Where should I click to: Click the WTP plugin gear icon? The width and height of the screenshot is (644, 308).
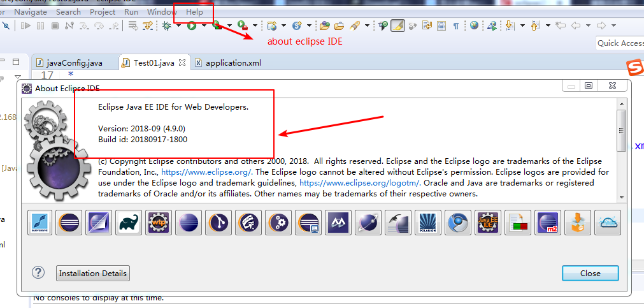(159, 223)
